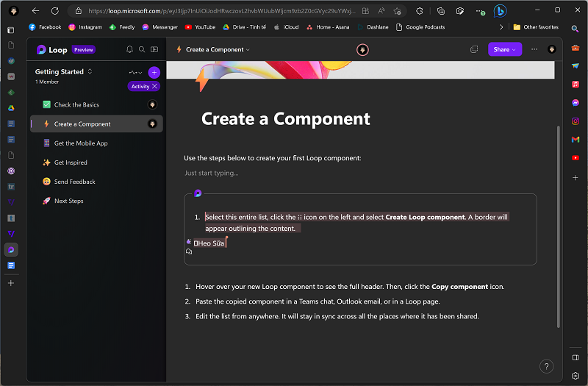The height and width of the screenshot is (386, 588).
Task: Open profile avatar in Loop header
Action: (x=552, y=49)
